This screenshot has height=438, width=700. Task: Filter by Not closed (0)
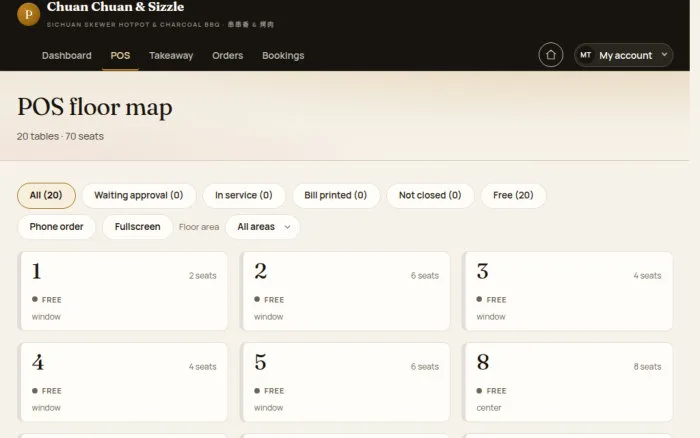click(430, 195)
